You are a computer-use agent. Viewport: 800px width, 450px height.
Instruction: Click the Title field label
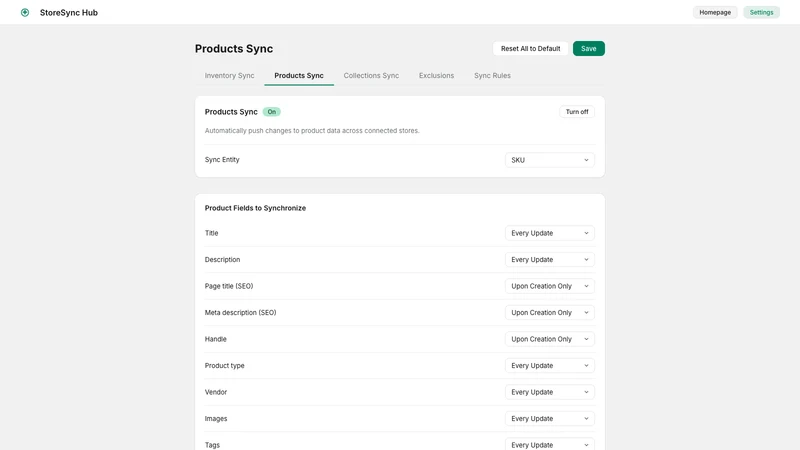pos(211,233)
